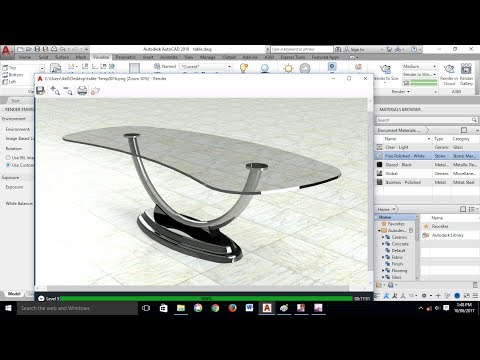Expand the Ceramic category in materials tree

tap(383, 237)
